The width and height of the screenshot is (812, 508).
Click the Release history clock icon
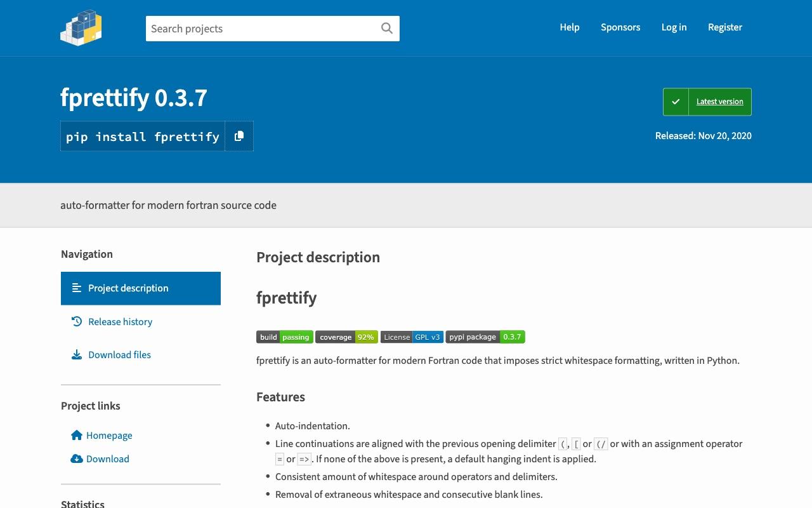point(77,321)
